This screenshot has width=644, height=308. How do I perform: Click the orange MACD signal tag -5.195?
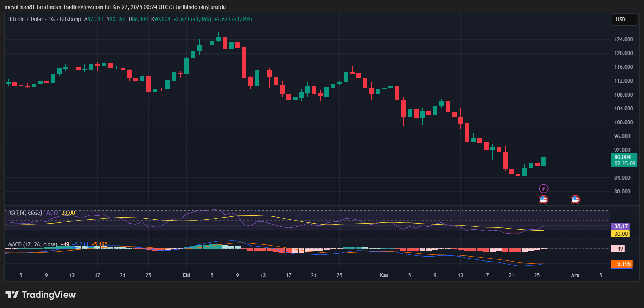[622, 264]
